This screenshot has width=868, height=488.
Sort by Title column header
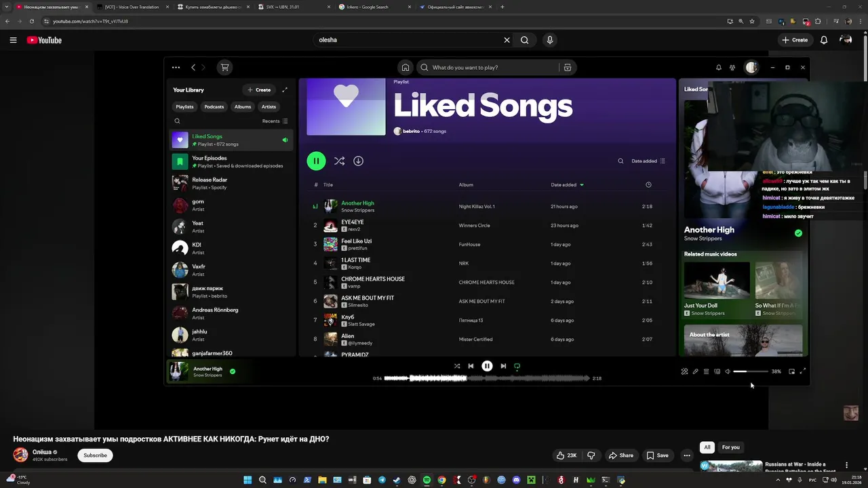(328, 184)
